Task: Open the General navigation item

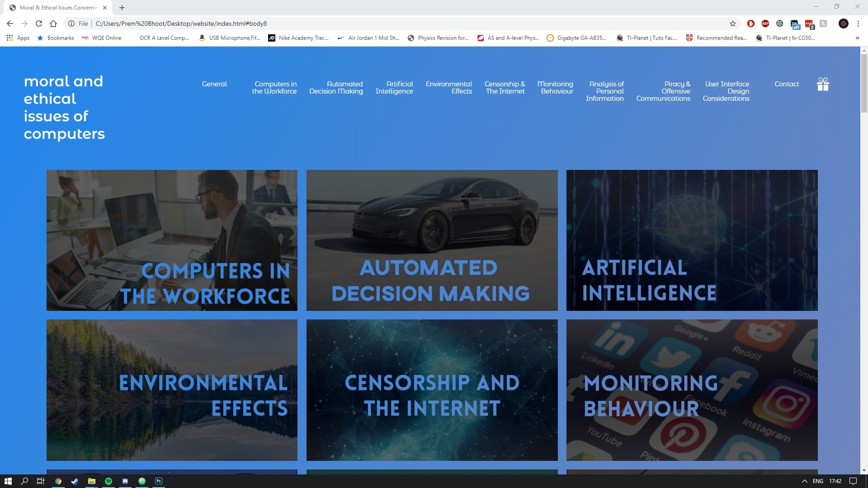Action: [214, 84]
